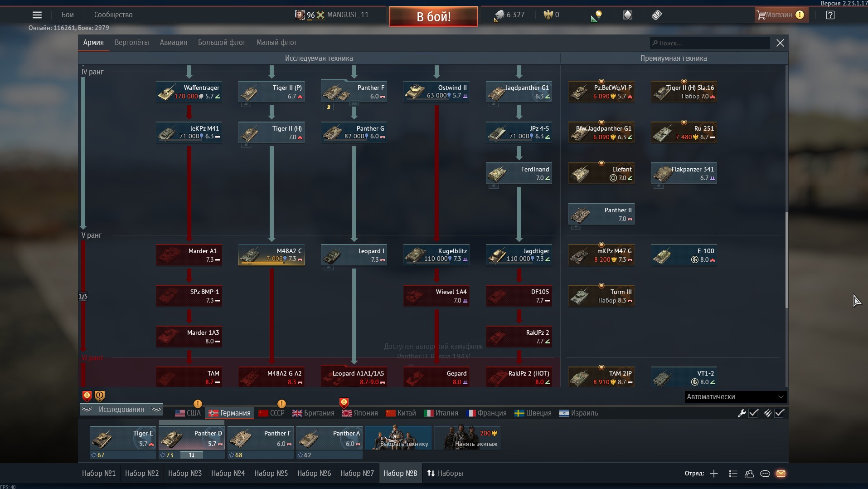Click the swap arrows under Panther D
The image size is (868, 489).
coord(192,455)
